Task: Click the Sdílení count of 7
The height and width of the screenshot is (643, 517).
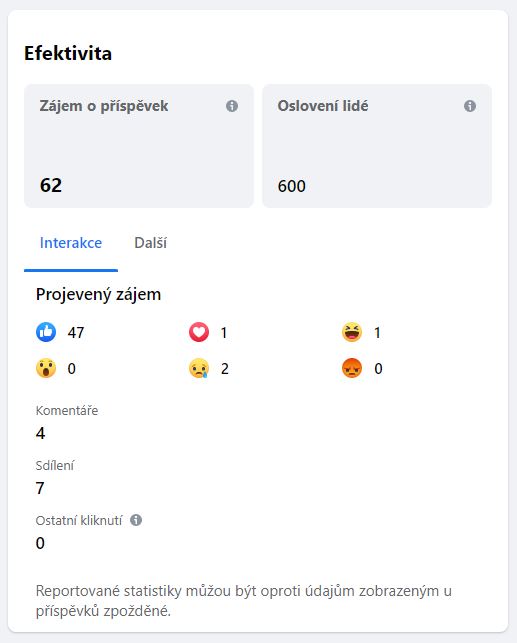Action: (x=40, y=488)
